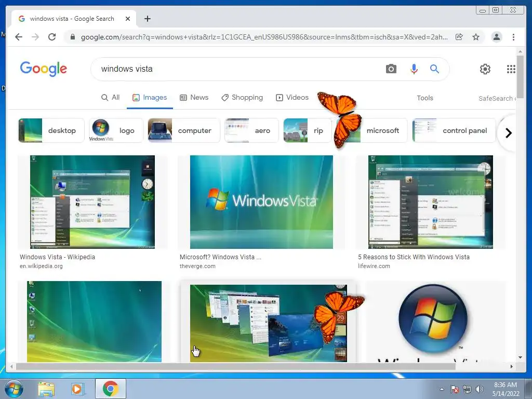
Task: Open the Windows Vista Wikipedia thumbnail
Action: (x=92, y=202)
